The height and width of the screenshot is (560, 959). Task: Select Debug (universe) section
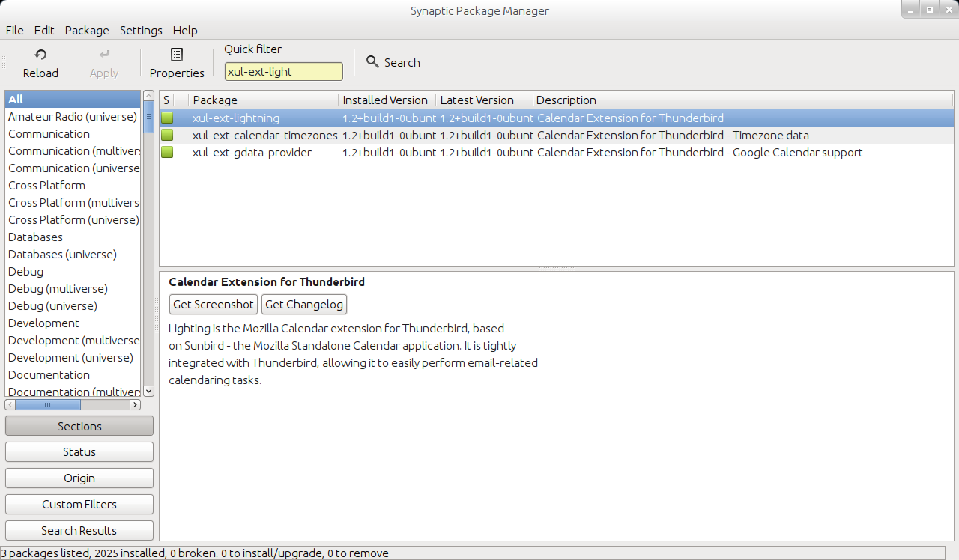click(73, 306)
